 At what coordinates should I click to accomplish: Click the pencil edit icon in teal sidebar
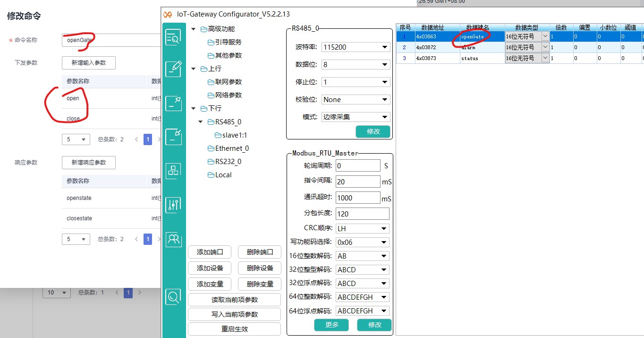tap(173, 69)
